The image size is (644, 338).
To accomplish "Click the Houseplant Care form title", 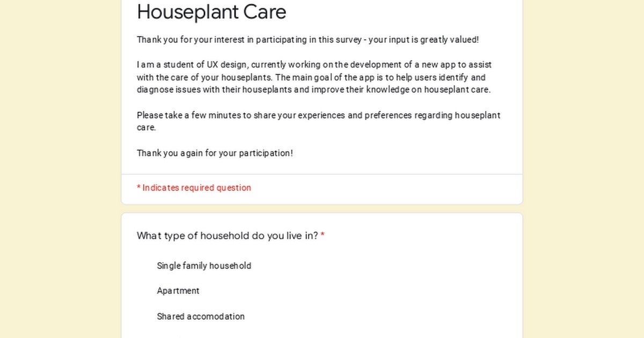I will pos(211,12).
